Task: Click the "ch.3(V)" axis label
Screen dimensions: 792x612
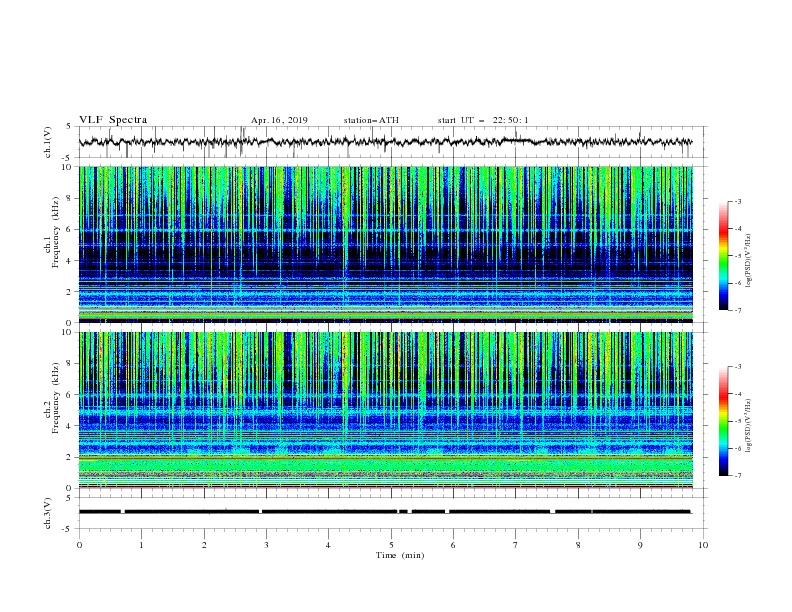Action: pyautogui.click(x=48, y=513)
